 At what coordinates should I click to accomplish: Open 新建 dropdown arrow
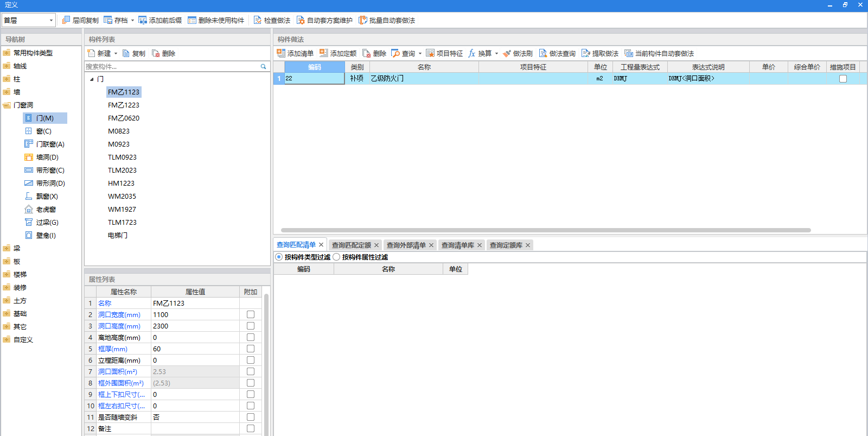[x=116, y=54]
